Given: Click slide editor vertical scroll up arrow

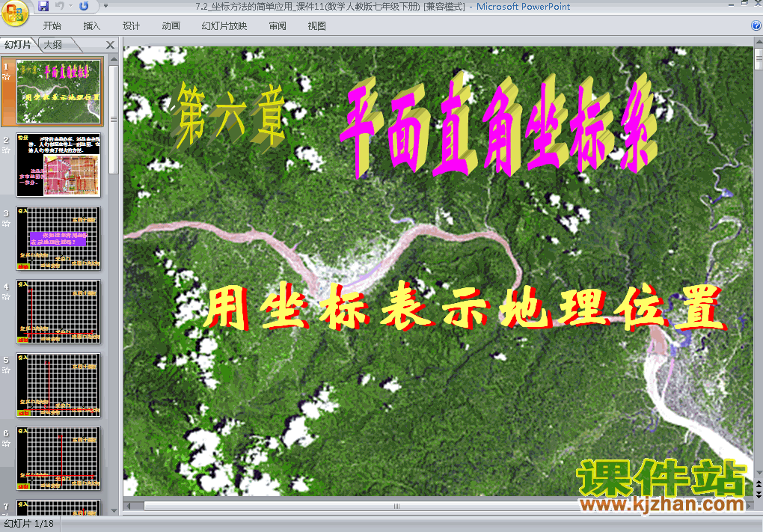Looking at the screenshot, I should [759, 43].
